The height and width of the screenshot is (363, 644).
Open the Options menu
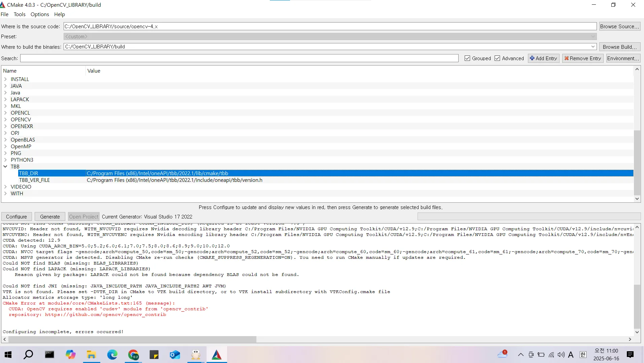(40, 14)
